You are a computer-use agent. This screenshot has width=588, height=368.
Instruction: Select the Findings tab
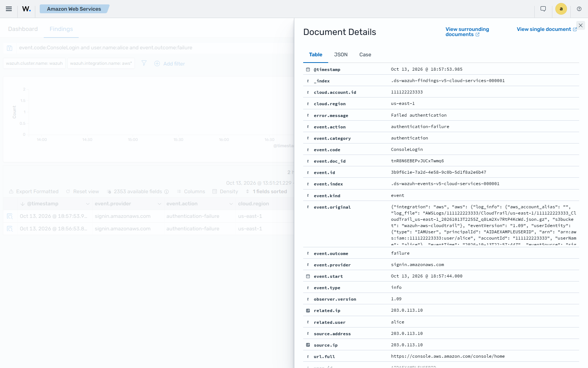click(x=61, y=29)
